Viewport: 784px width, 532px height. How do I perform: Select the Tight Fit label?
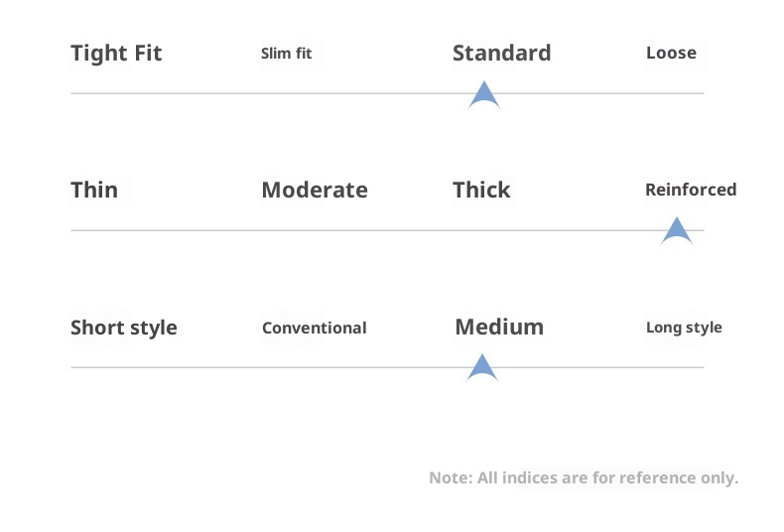[x=116, y=54]
